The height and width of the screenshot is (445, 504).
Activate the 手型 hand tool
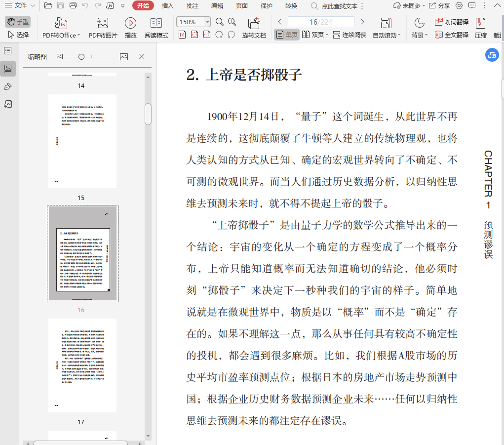coord(18,22)
